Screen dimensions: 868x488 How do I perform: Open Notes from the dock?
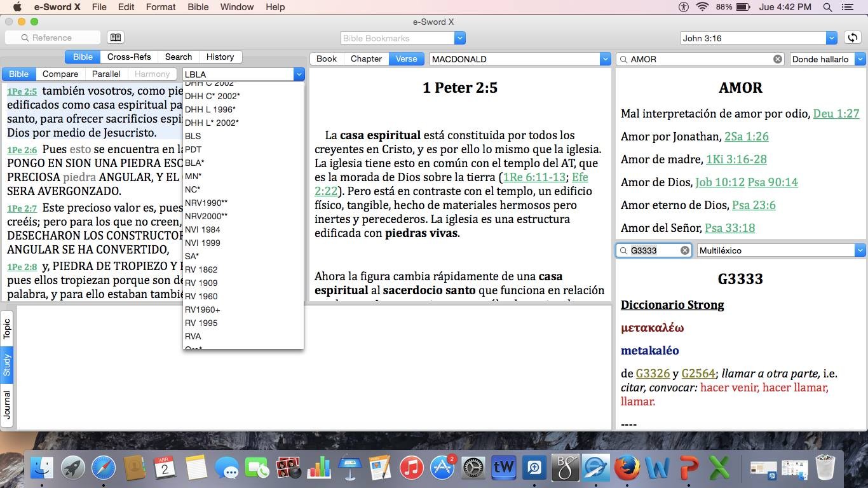196,469
